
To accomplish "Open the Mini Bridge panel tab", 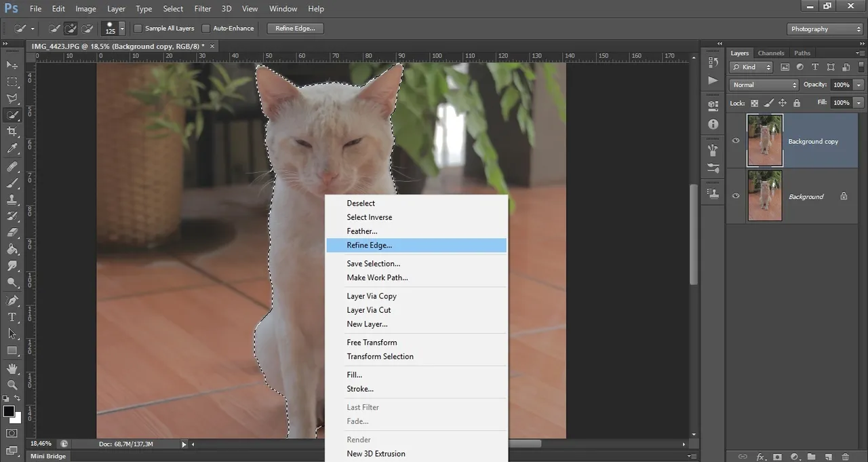I will (48, 456).
